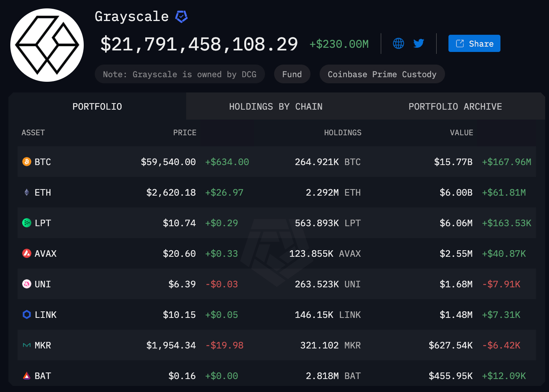Click the VALUE column header
The image size is (549, 392).
pyautogui.click(x=461, y=133)
